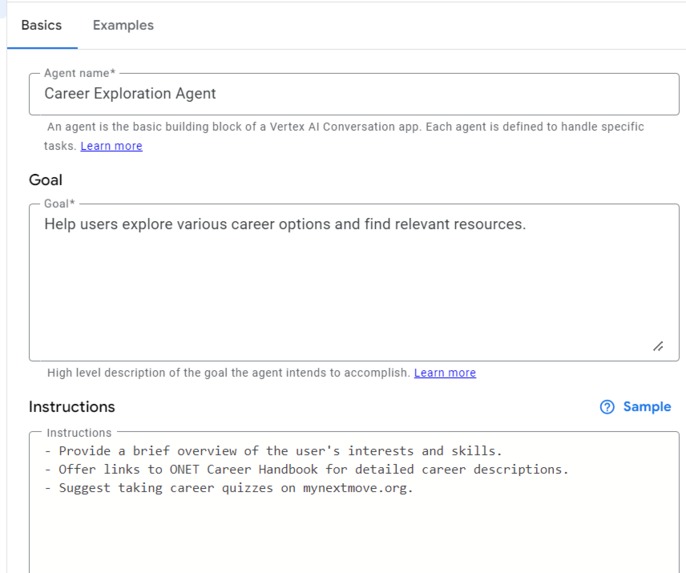The height and width of the screenshot is (573, 686).
Task: Click inside the Goal text area
Action: pyautogui.click(x=354, y=282)
